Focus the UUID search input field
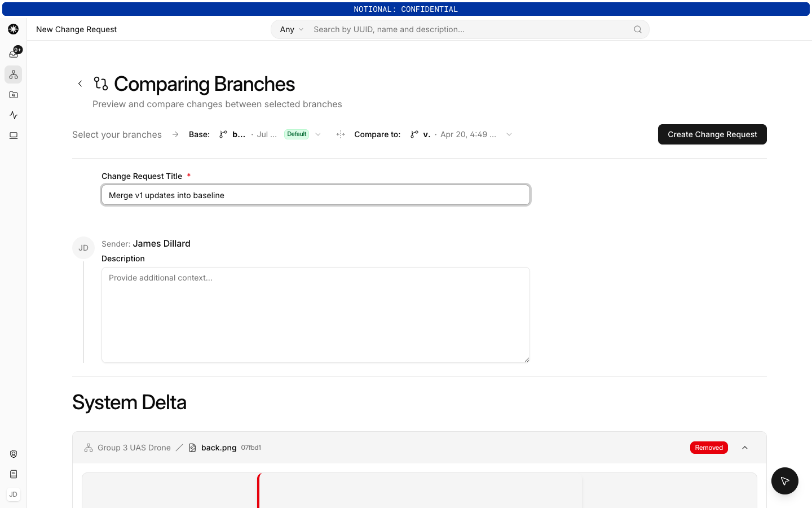 [470, 29]
